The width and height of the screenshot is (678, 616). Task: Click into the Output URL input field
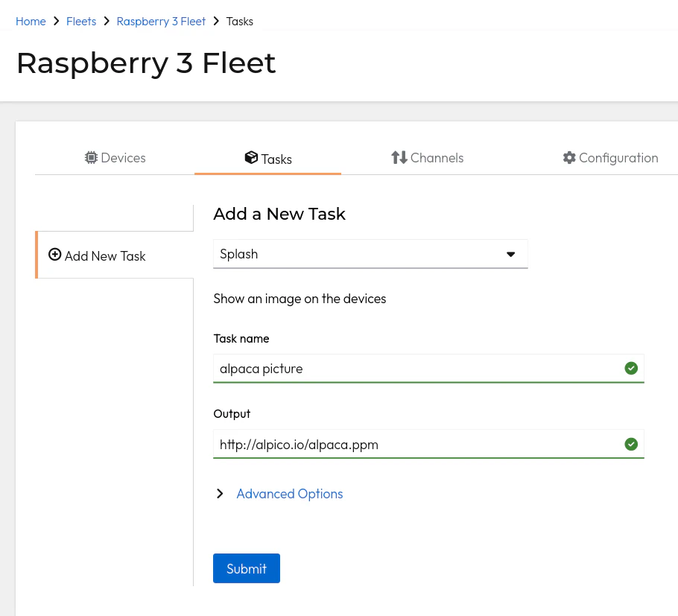point(428,444)
